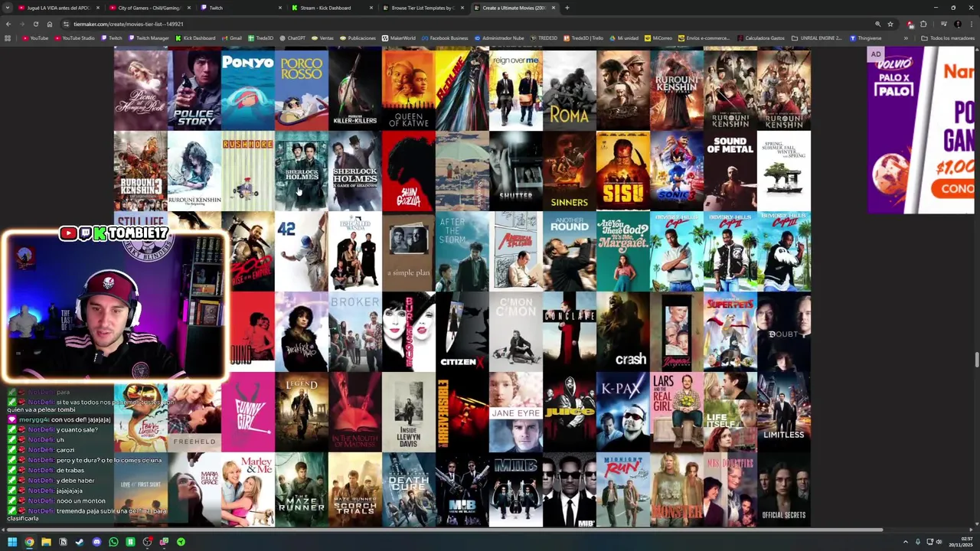The image size is (980, 551).
Task: Open the Chrome extensions puzzle icon
Action: click(x=923, y=24)
